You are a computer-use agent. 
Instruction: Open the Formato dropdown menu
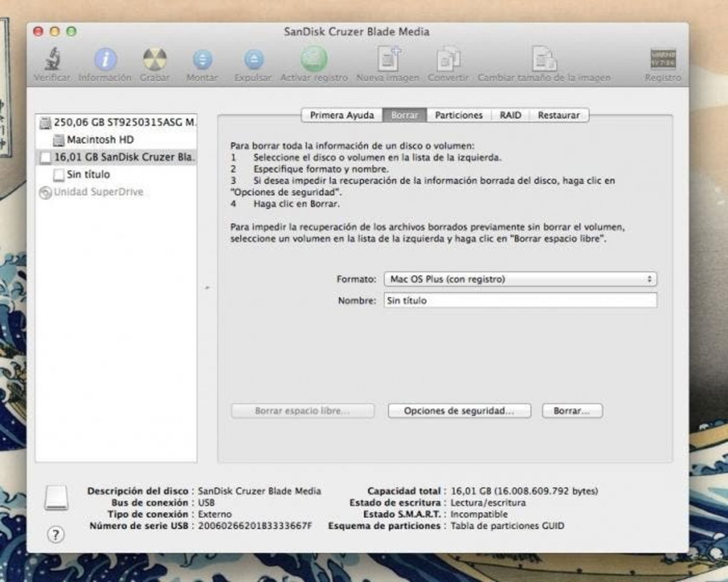pyautogui.click(x=521, y=279)
